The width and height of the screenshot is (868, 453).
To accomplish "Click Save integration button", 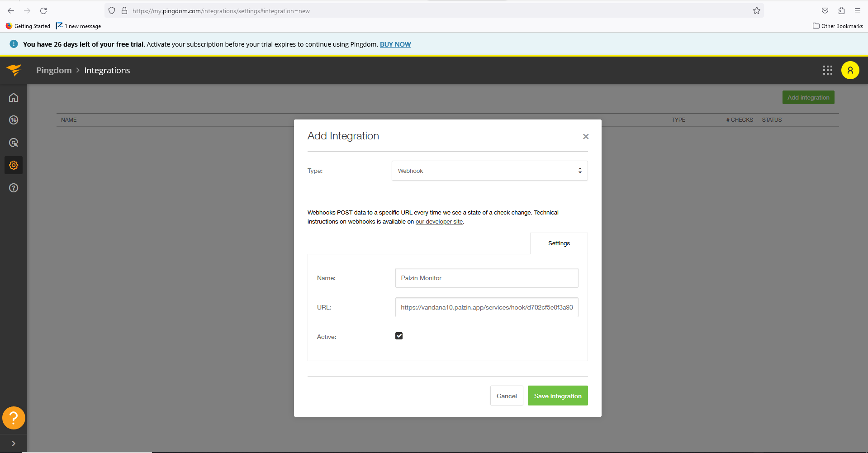I will tap(558, 396).
